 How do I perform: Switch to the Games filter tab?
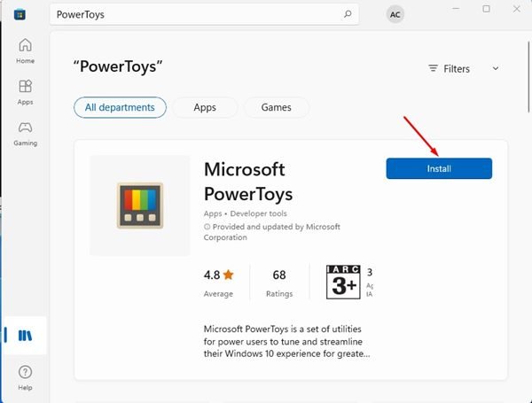click(x=277, y=107)
